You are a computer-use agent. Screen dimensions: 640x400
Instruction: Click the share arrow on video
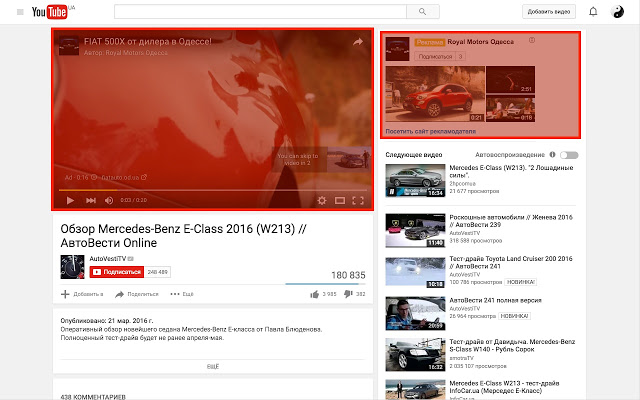(357, 43)
